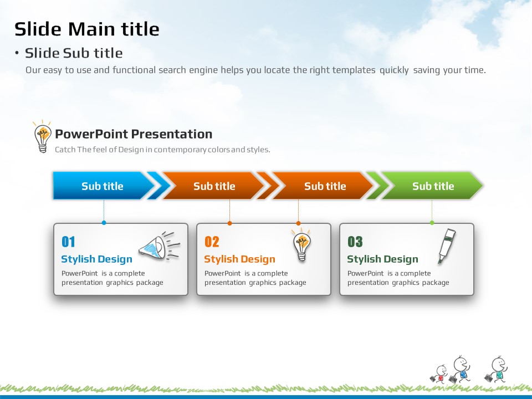The image size is (532, 399).
Task: Click the lightbulb icon beside PowerPoint Presentation heading
Action: click(42, 137)
